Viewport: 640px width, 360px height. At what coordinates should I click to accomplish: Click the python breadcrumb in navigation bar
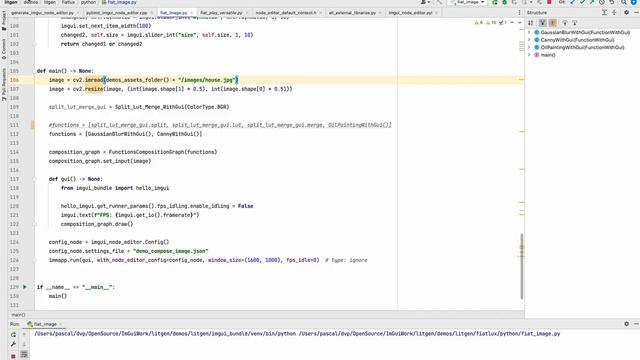[88, 2]
